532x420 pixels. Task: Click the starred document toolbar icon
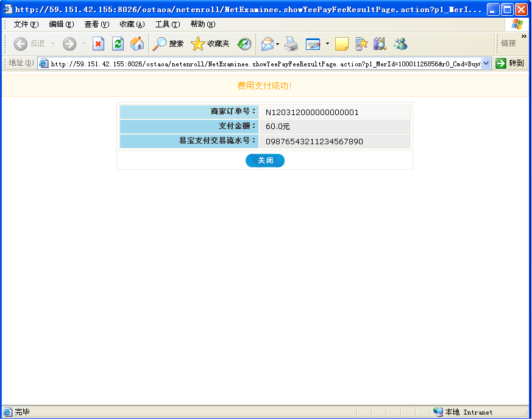[362, 44]
